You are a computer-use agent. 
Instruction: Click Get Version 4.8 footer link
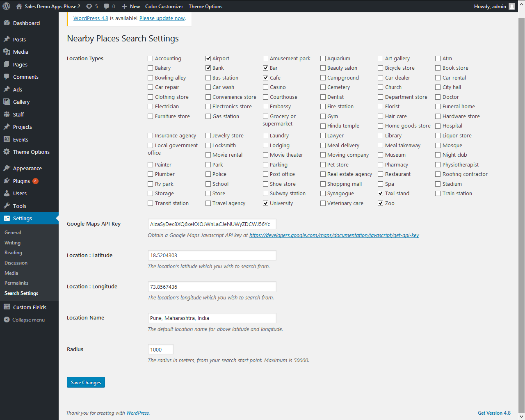(x=494, y=413)
